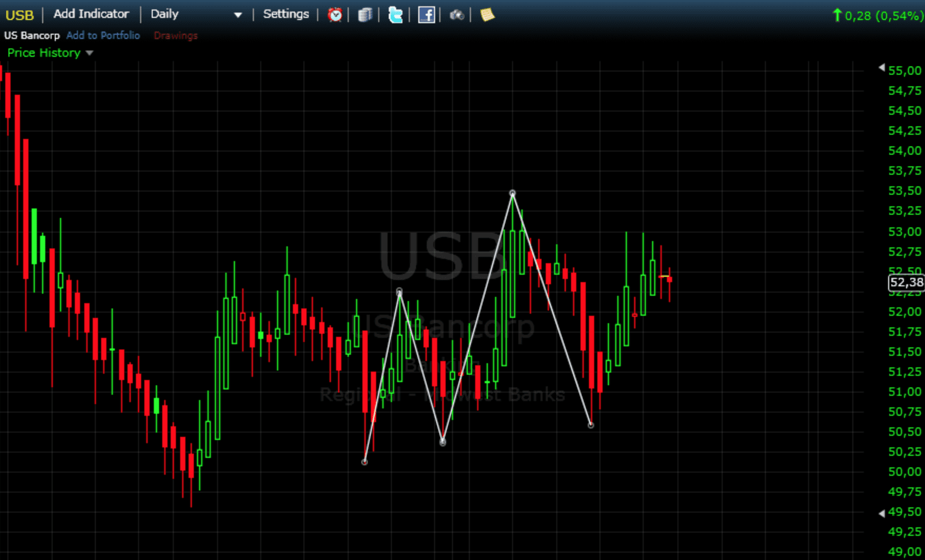Viewport: 925px width, 560px height.
Task: Open the Add Indicator menu
Action: (91, 14)
